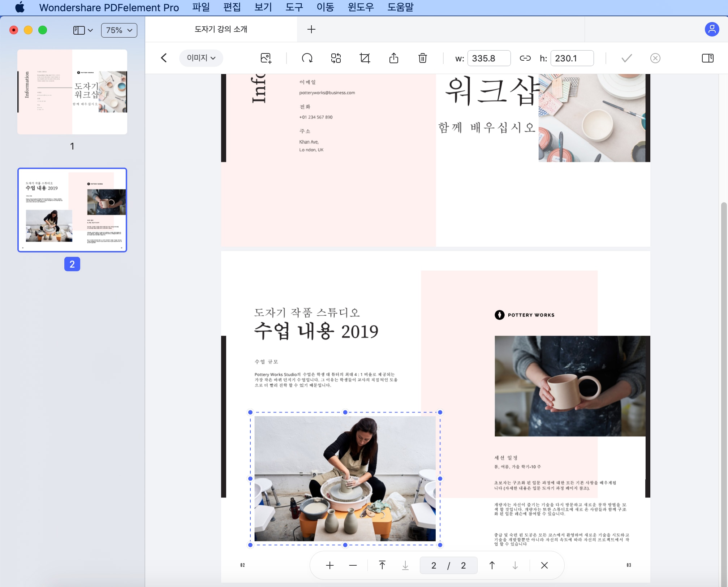Confirm changes with the checkmark

click(627, 58)
